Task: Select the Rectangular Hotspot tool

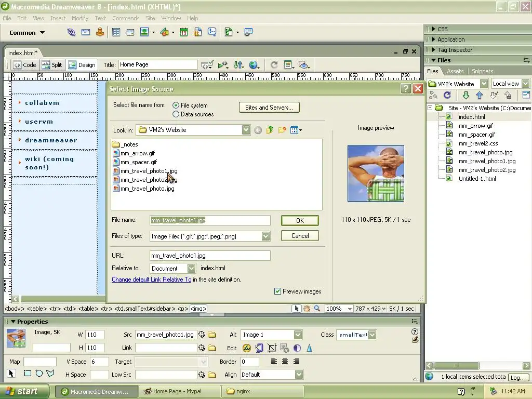Action: (x=28, y=374)
